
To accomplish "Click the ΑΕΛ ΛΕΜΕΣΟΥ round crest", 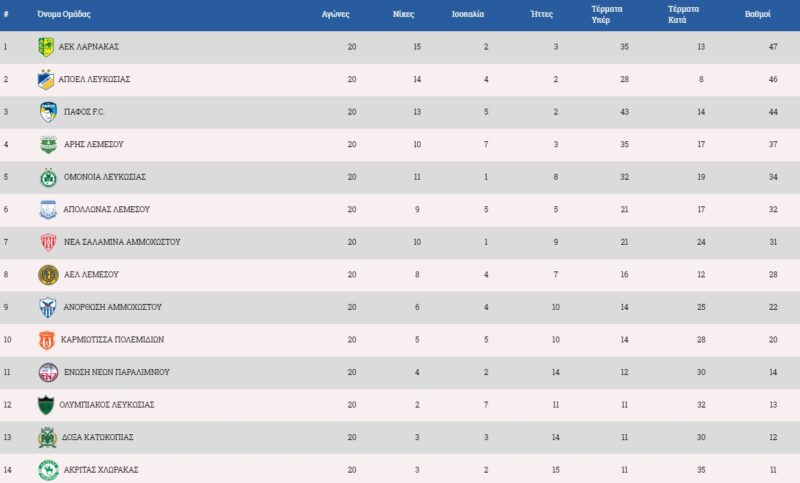I will [48, 275].
